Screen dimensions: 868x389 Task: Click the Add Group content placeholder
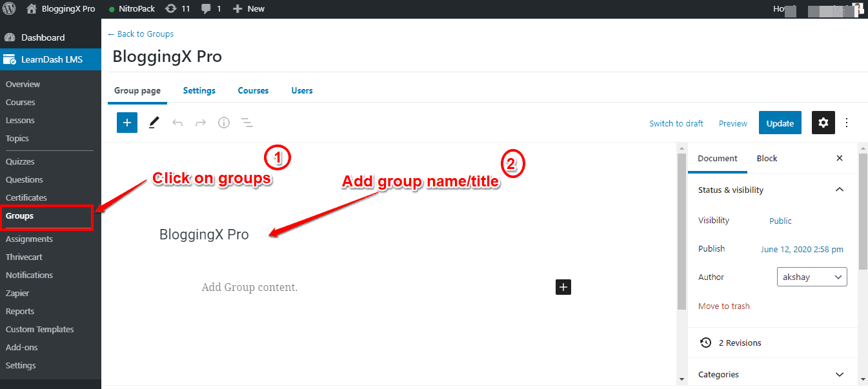pyautogui.click(x=250, y=288)
